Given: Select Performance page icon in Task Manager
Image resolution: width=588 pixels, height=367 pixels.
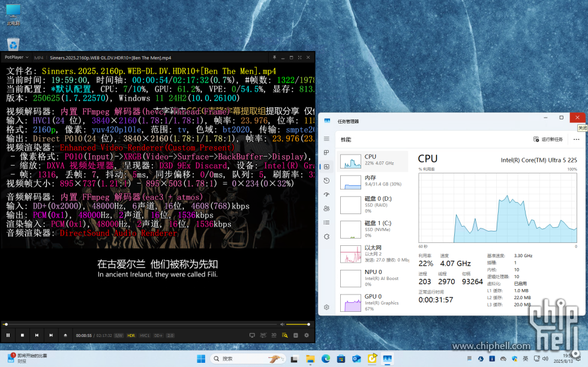Looking at the screenshot, I should (326, 167).
